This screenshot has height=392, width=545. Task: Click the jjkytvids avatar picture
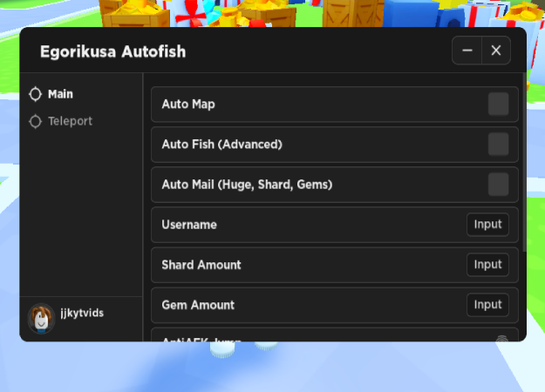41,318
